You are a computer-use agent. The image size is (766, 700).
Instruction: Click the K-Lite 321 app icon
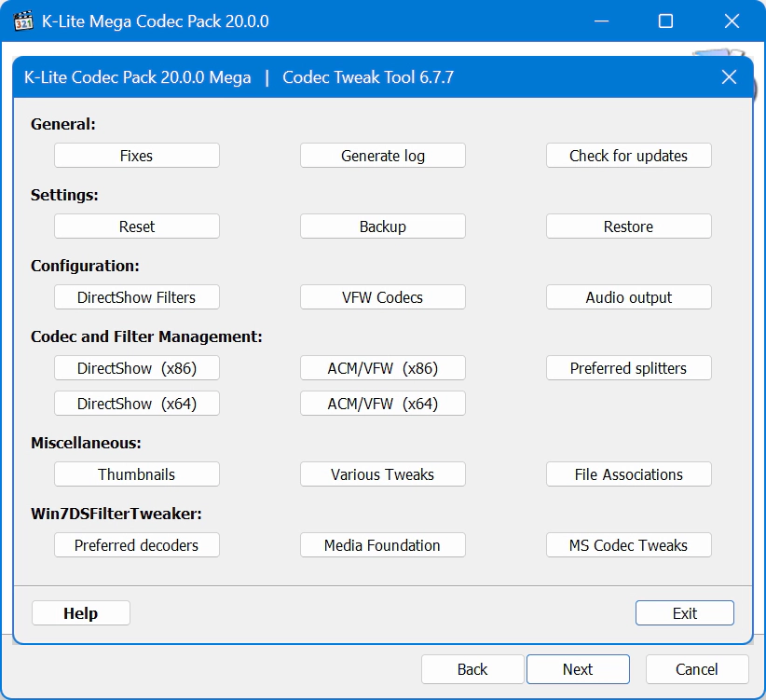(x=23, y=21)
